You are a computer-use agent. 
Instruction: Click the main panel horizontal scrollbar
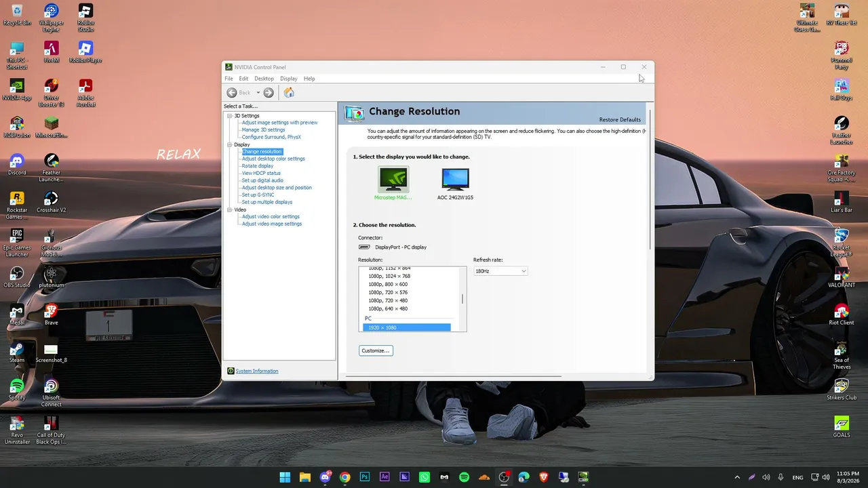(453, 375)
